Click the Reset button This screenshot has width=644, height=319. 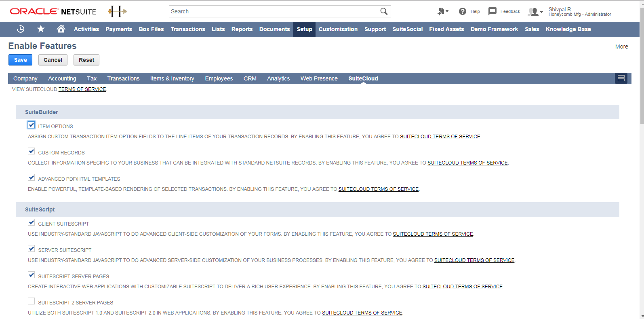coord(86,60)
